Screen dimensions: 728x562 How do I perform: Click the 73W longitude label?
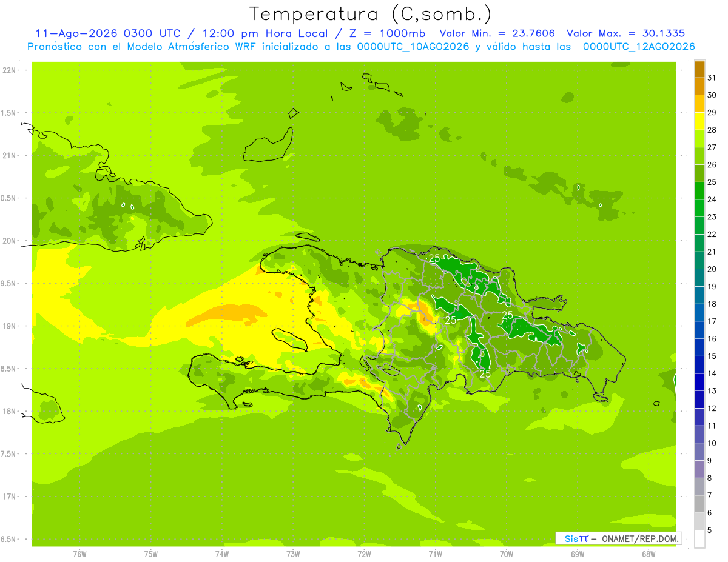(x=293, y=554)
